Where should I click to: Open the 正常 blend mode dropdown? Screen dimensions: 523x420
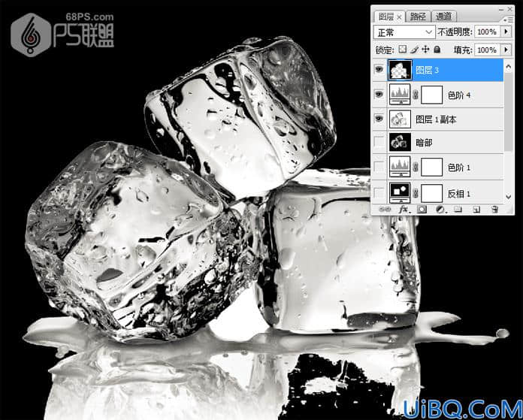pos(404,32)
